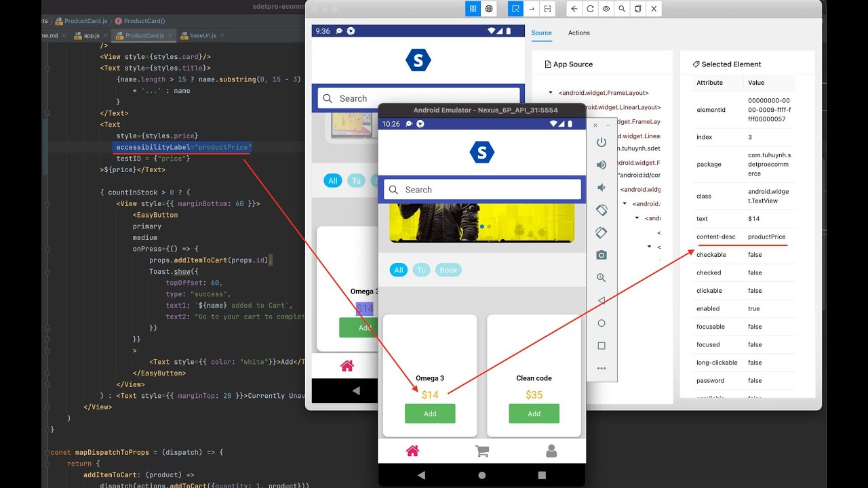Click Search field in inspector phone preview
The height and width of the screenshot is (488, 868).
coord(418,98)
